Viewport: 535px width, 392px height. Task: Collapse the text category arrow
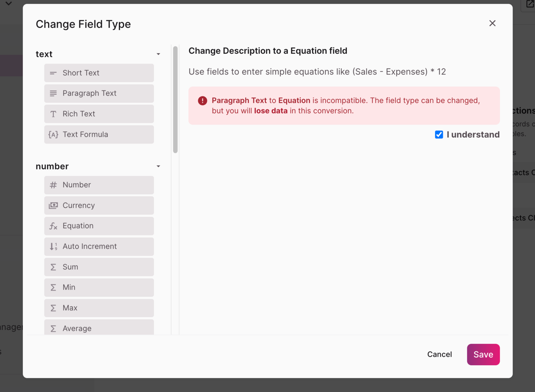coord(158,54)
